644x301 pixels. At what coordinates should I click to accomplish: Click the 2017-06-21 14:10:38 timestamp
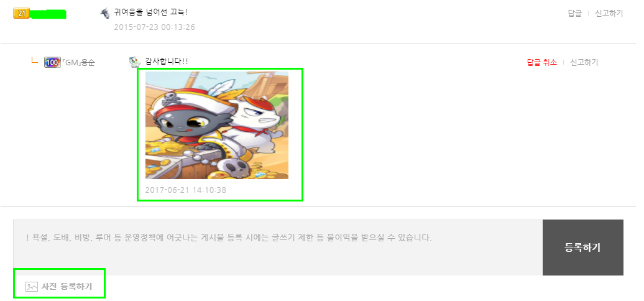pyautogui.click(x=186, y=190)
